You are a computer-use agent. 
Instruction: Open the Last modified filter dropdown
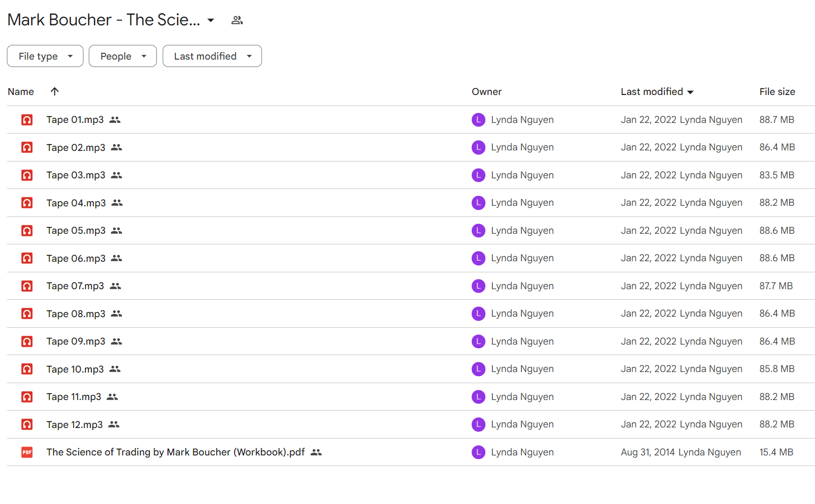click(x=212, y=56)
